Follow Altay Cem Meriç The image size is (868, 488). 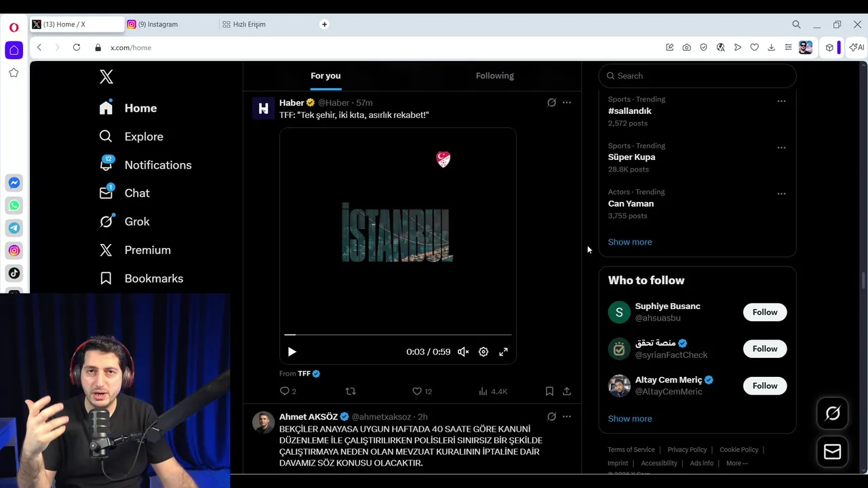point(765,386)
